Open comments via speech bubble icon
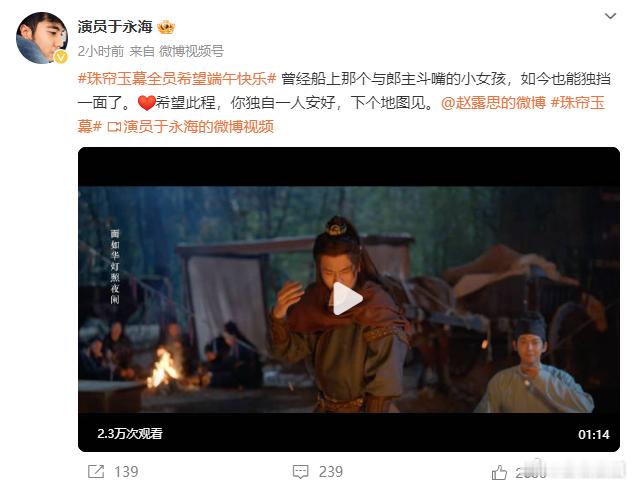The height and width of the screenshot is (485, 632). tap(301, 471)
